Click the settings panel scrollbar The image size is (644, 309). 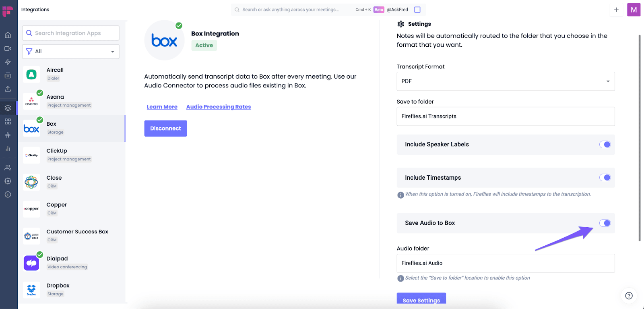click(x=640, y=138)
